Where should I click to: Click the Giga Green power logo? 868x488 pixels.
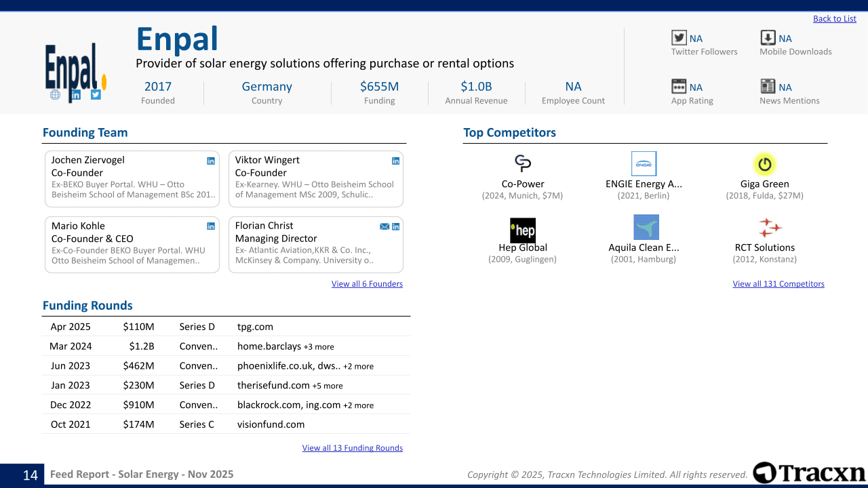[x=764, y=164]
